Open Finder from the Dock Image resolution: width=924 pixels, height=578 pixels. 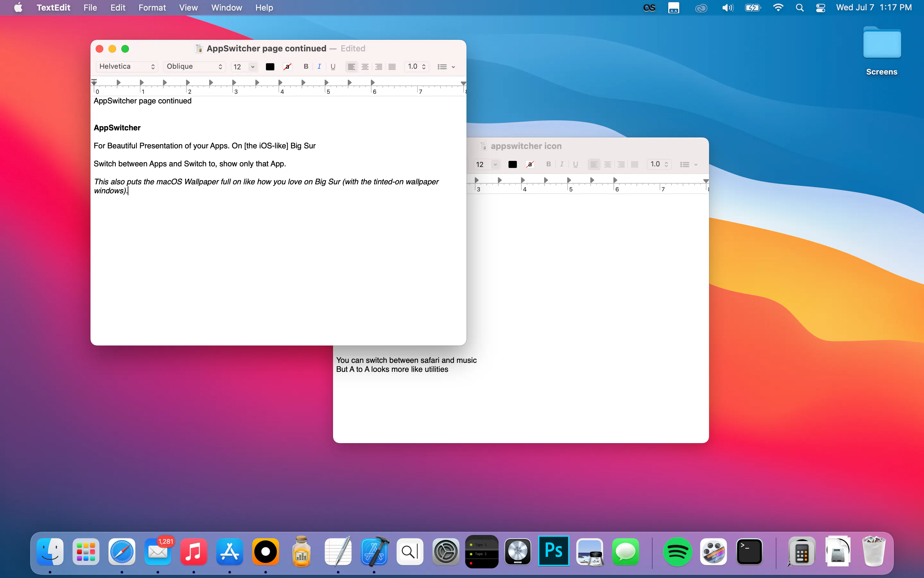(x=50, y=551)
